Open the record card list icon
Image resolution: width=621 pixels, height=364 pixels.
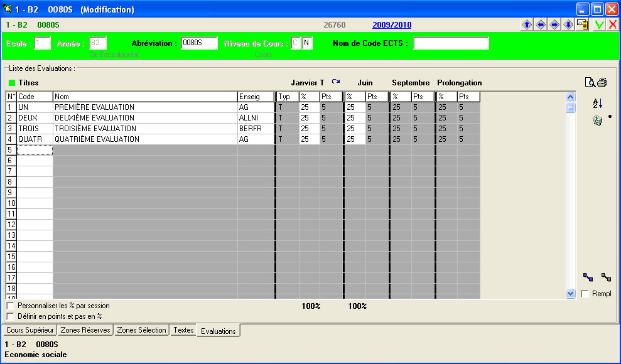tap(582, 24)
